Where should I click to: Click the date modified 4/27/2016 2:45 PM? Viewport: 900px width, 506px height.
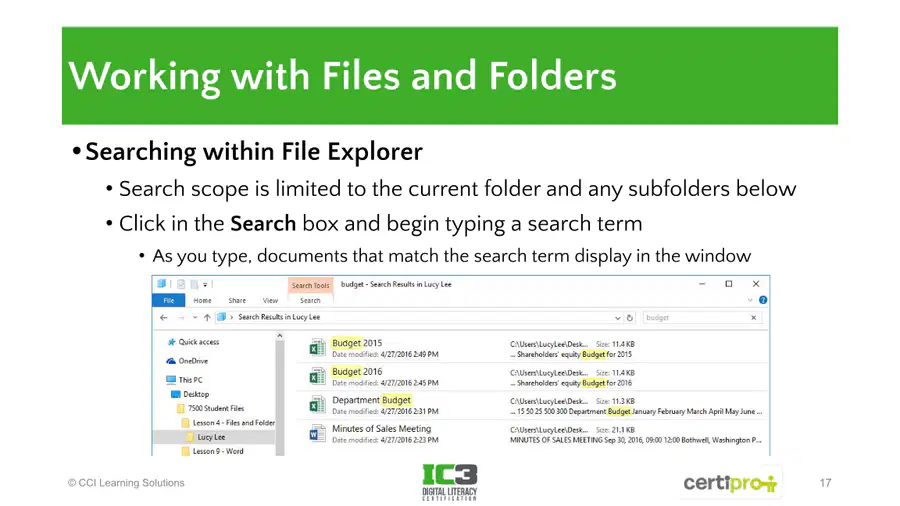(x=409, y=383)
